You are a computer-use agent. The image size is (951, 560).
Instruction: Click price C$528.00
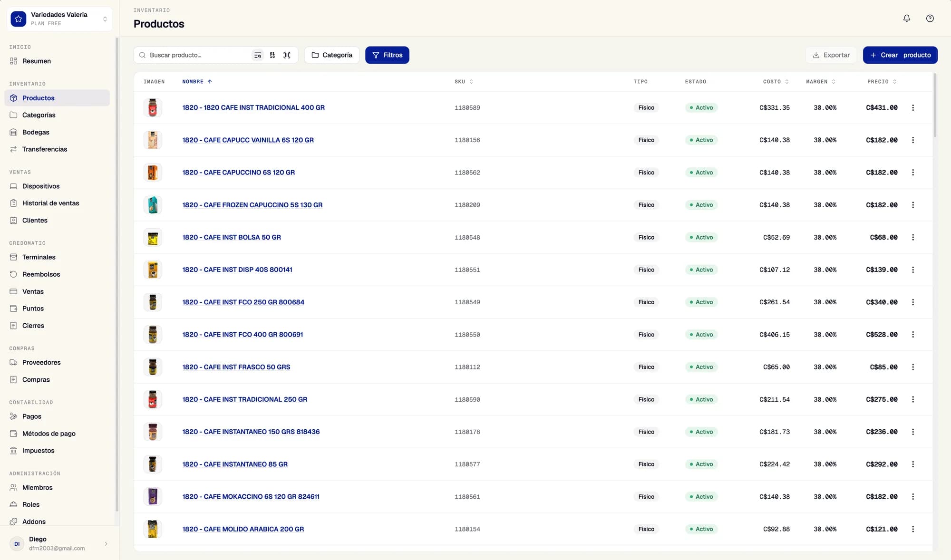click(882, 335)
